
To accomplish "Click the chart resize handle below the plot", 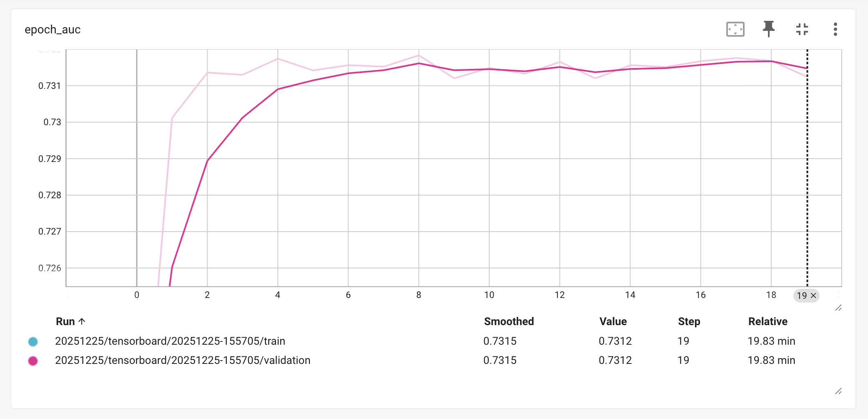I will (838, 308).
